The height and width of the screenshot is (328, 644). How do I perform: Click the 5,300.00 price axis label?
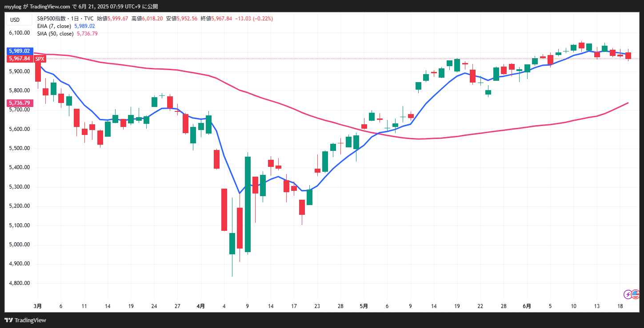point(20,187)
